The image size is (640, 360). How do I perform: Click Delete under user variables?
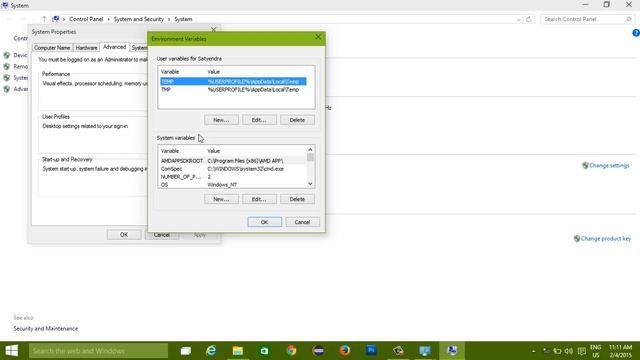[297, 120]
